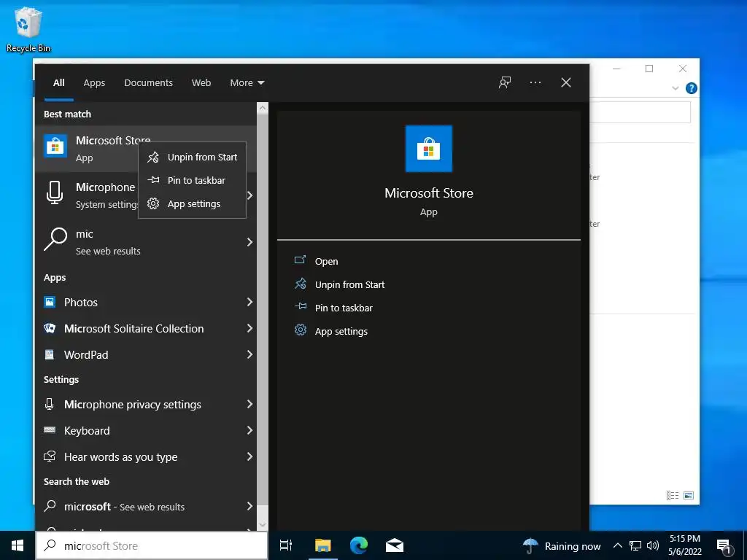Click the large Microsoft Store tile in preview
The image size is (747, 560).
[x=429, y=149]
